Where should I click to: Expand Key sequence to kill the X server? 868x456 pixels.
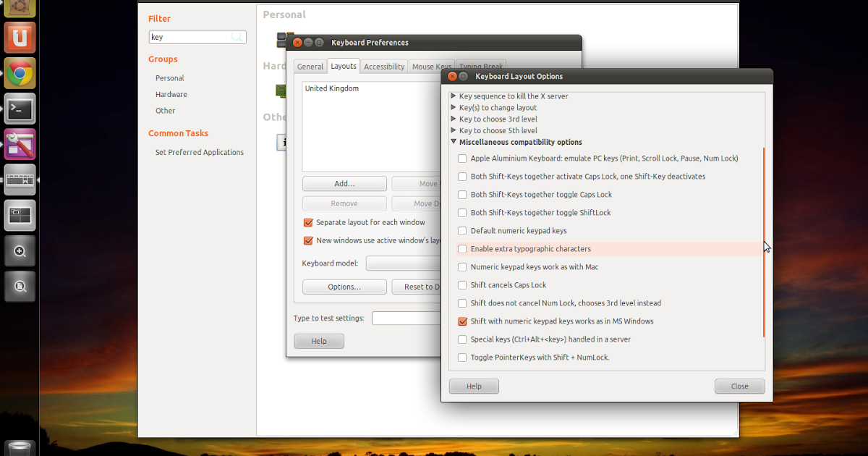(x=454, y=96)
